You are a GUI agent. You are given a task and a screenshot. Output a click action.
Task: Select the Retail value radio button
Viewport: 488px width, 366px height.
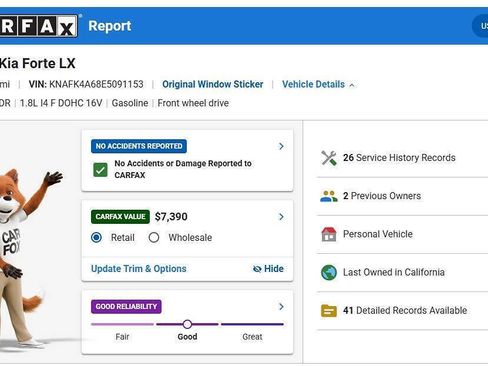click(x=97, y=238)
